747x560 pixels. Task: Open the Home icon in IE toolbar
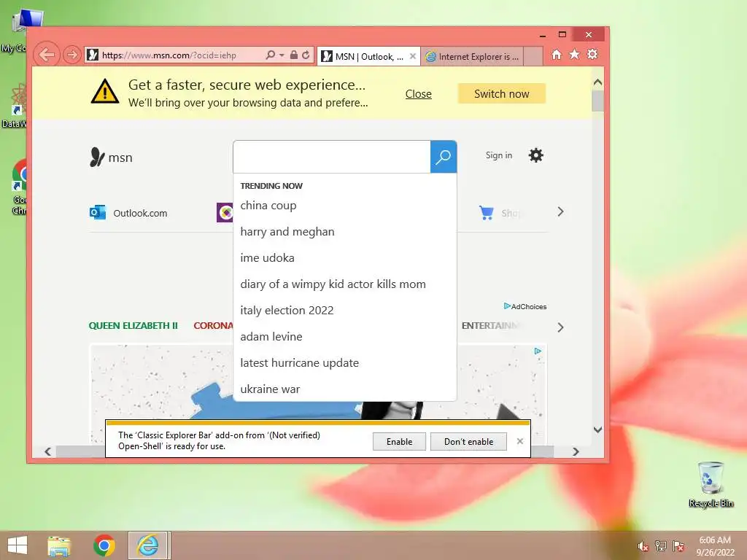pos(557,54)
